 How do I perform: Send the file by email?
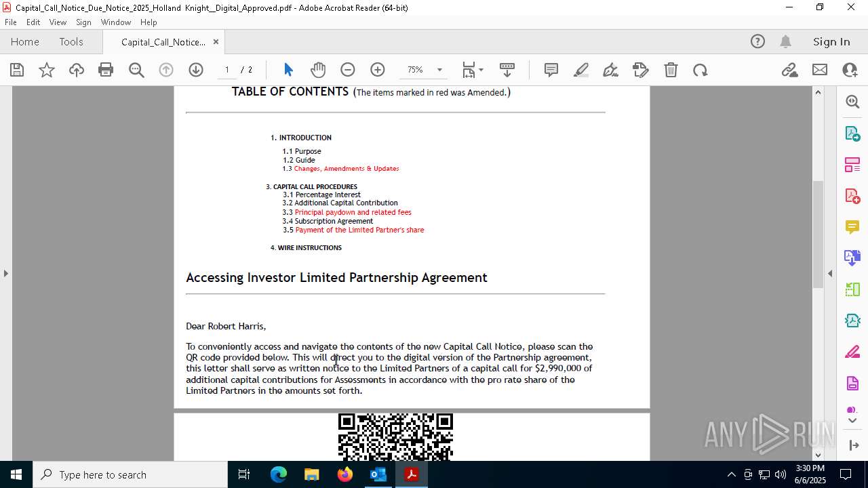point(820,70)
